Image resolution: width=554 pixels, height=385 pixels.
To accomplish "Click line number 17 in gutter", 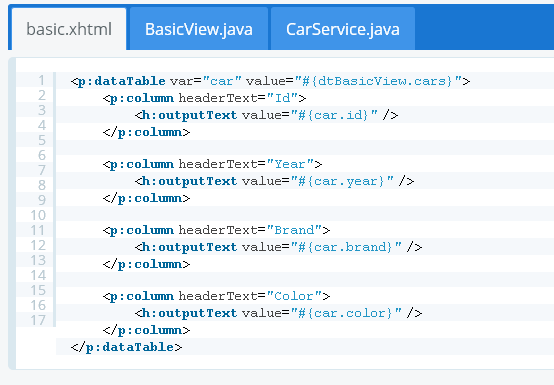I will pyautogui.click(x=38, y=320).
